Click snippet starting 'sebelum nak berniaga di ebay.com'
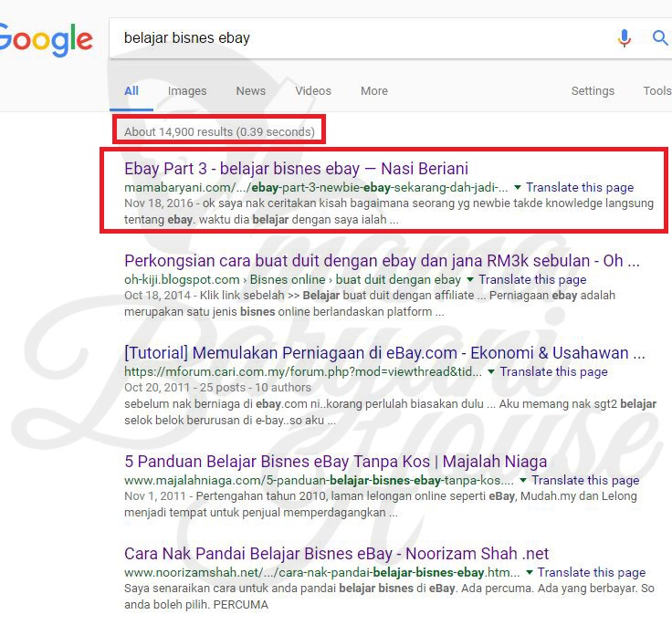 pyautogui.click(x=391, y=412)
